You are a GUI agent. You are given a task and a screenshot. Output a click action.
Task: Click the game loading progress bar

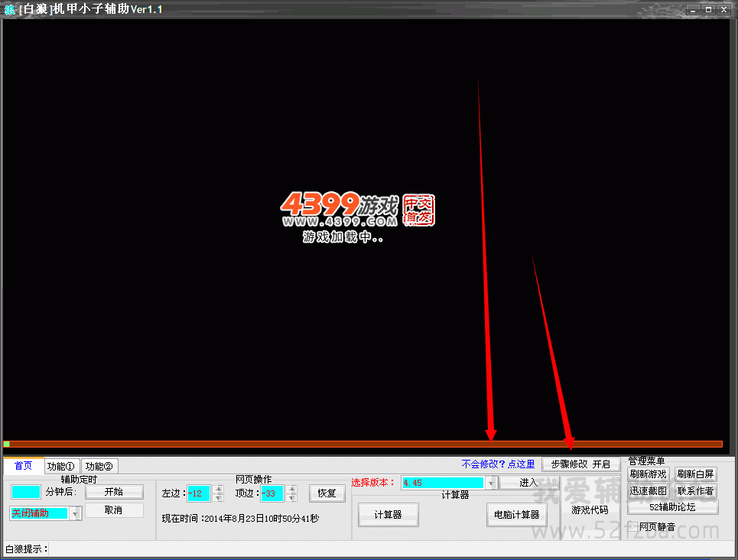[362, 444]
